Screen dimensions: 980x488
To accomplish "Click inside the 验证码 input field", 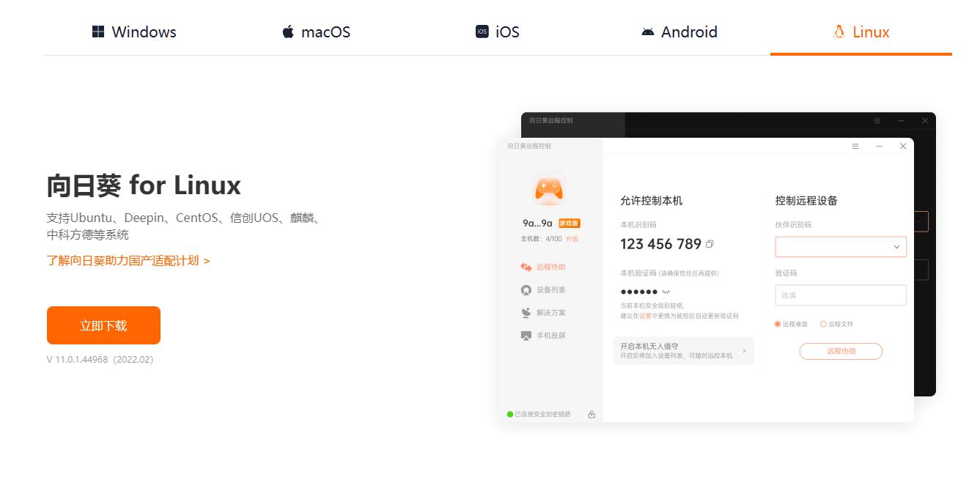I will [x=841, y=295].
